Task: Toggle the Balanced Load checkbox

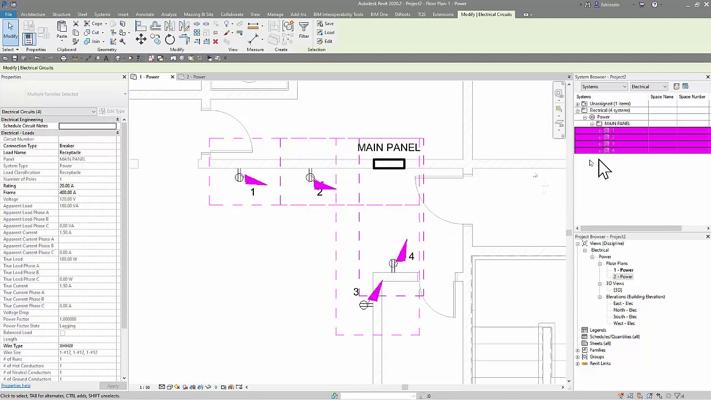Action: (61, 332)
